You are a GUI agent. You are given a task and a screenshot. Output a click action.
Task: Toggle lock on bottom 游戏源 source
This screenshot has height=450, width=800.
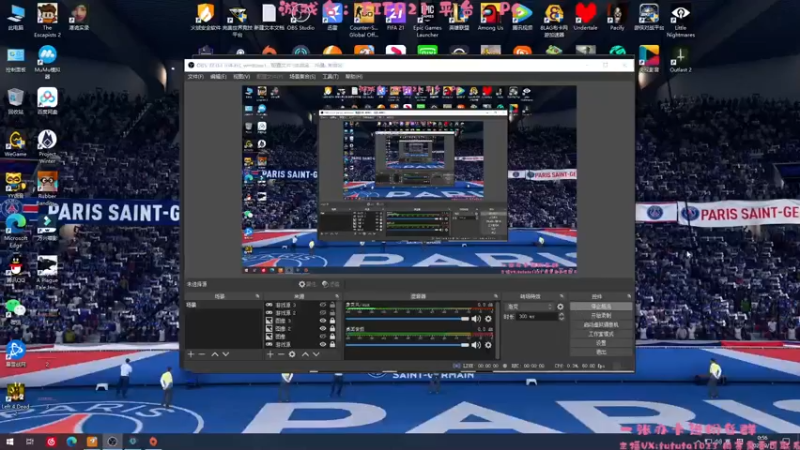click(333, 344)
